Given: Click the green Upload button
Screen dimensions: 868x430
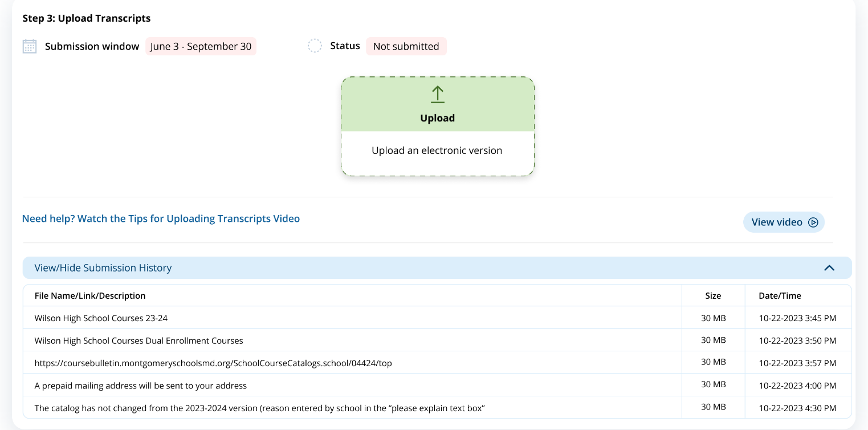Looking at the screenshot, I should tap(437, 105).
